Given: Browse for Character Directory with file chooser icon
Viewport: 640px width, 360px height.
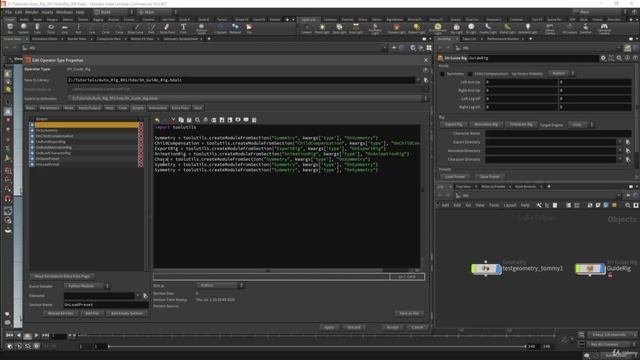Looking at the screenshot, I should pos(628,159).
